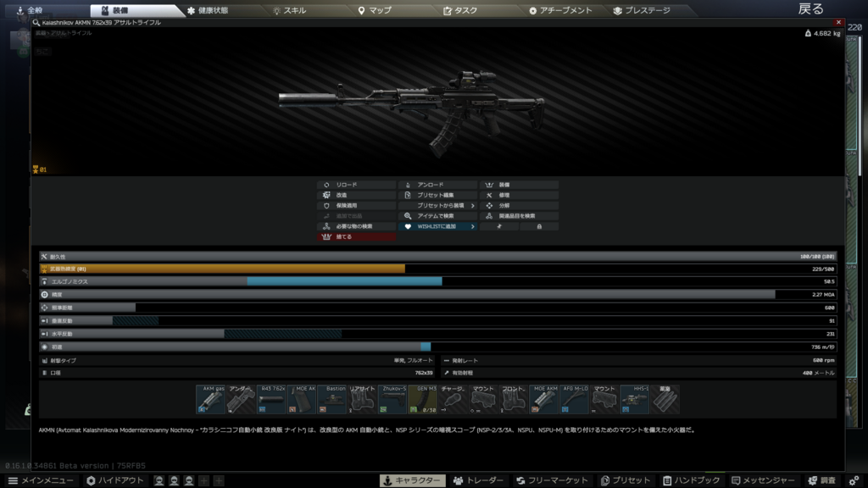Click 戻る to go back
Image resolution: width=868 pixels, height=488 pixels.
(x=811, y=8)
